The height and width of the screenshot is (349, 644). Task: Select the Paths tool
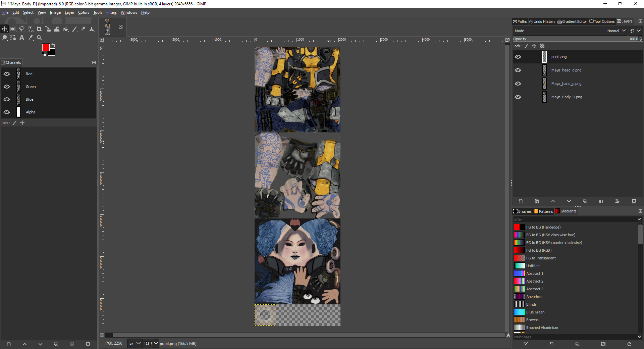(13, 38)
